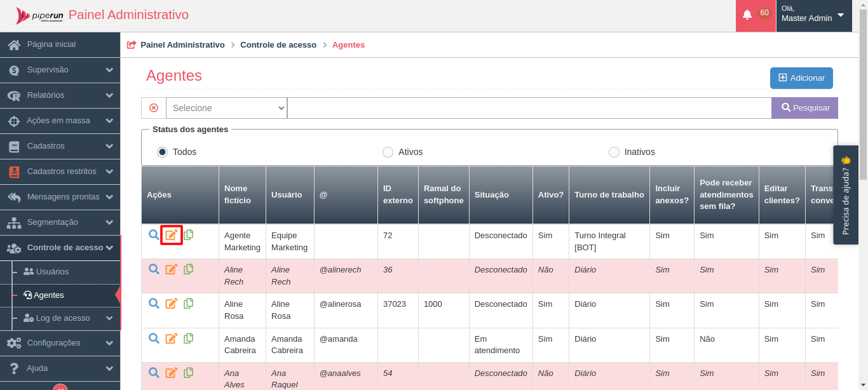Expand the Ações em massa chevron
Image resolution: width=868 pixels, height=390 pixels.
click(109, 121)
